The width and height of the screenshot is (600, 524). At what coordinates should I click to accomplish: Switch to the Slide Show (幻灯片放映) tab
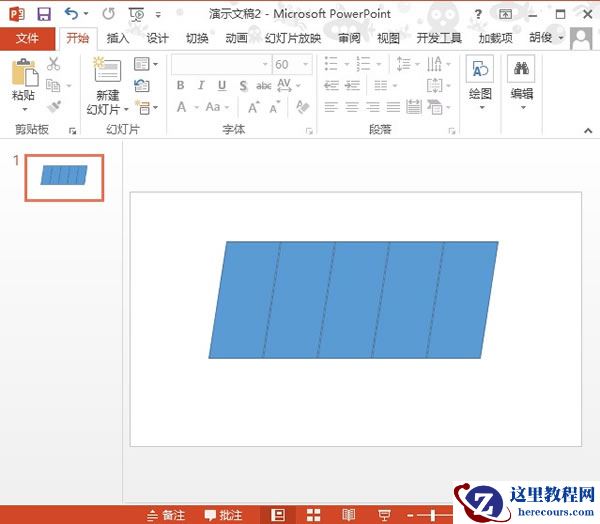293,38
